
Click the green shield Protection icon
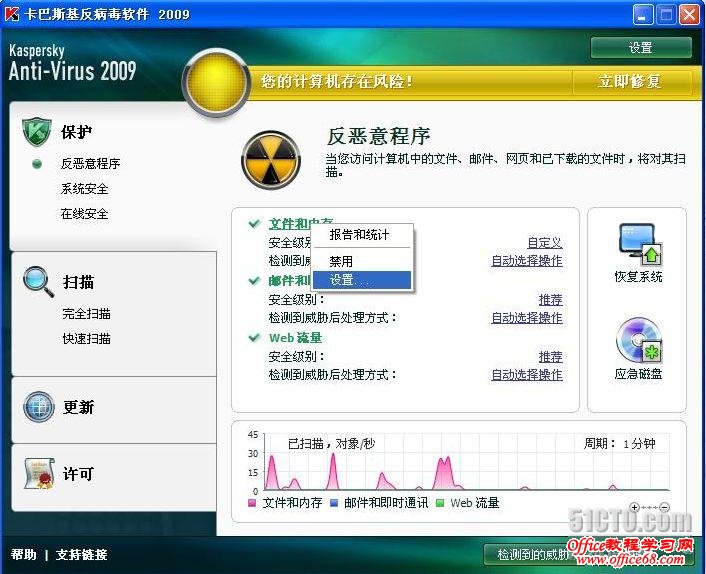(x=36, y=132)
